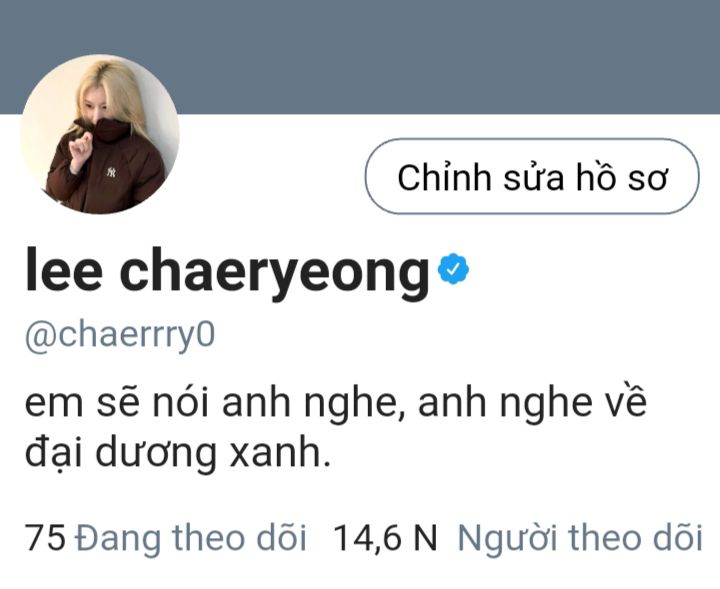Select the bio line starting em sẽ nói
Screen dimensions: 720x589
(x=336, y=403)
